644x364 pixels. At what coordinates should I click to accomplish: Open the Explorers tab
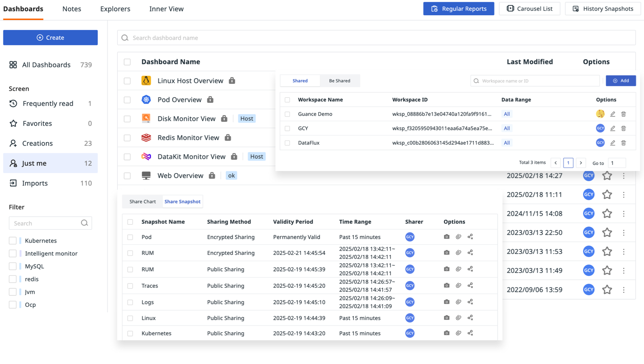click(115, 9)
